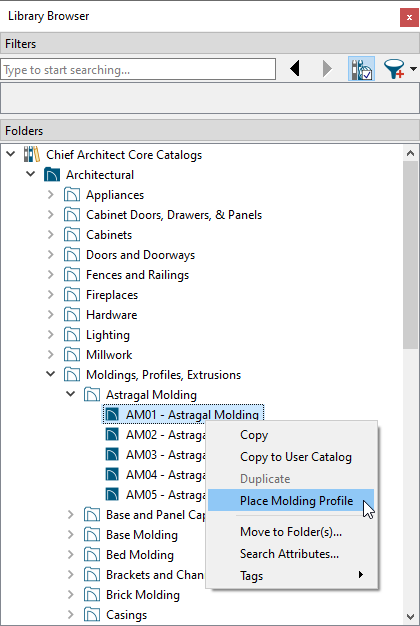Expand the Appliances folder
This screenshot has width=420, height=626.
(x=51, y=194)
